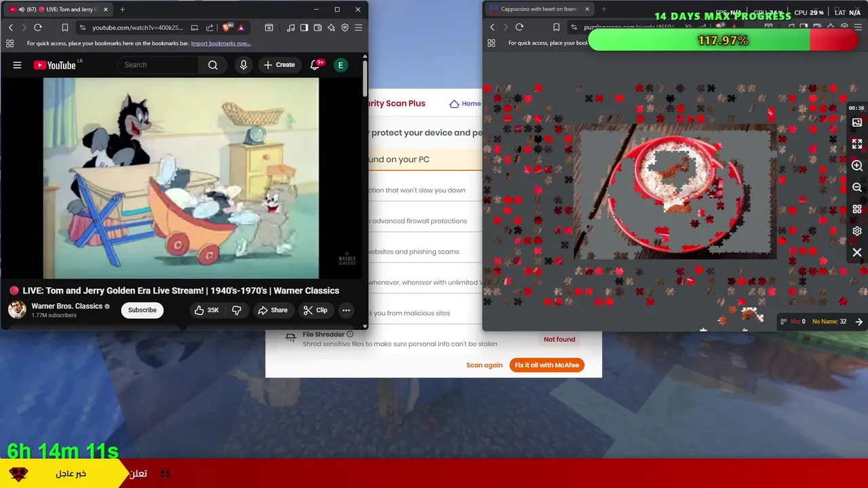Close the Cappuccino puzzle tab
868x488 pixels.
(x=587, y=9)
